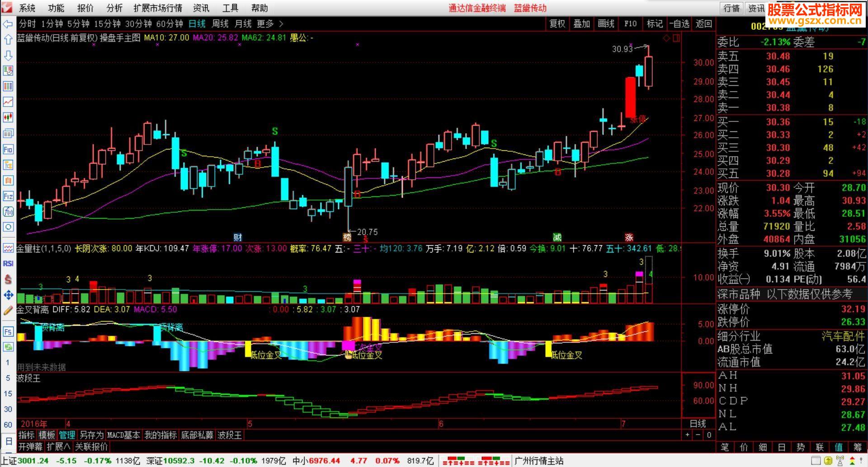Switch to the line chart sidebar icon

point(8,102)
